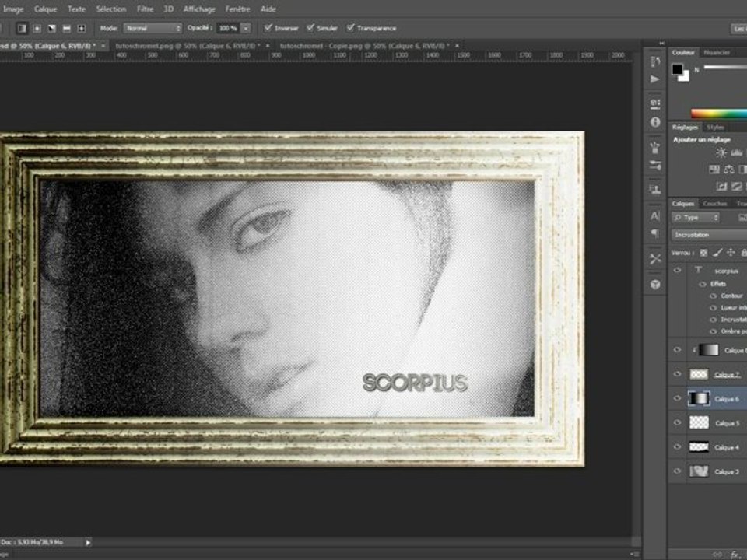Viewport: 747px width, 560px height.
Task: Open the Incrustation blend mode dropdown
Action: pyautogui.click(x=710, y=235)
